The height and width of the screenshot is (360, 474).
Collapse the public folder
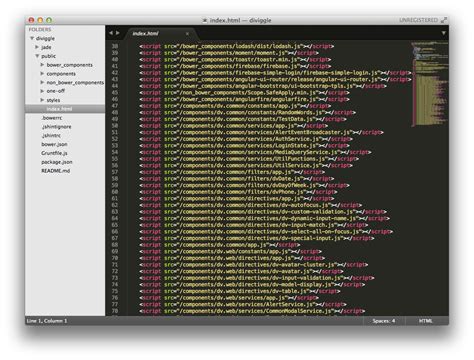pyautogui.click(x=37, y=56)
